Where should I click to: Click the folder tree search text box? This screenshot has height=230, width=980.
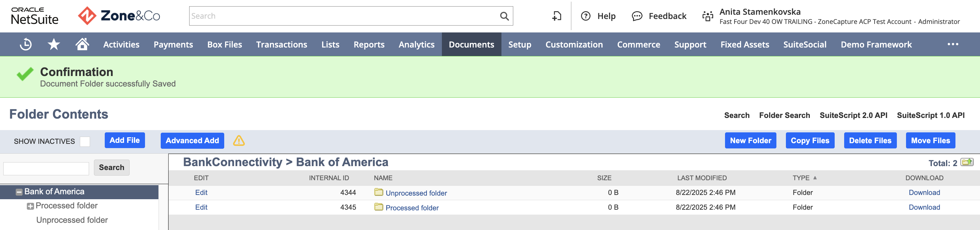[x=46, y=168]
